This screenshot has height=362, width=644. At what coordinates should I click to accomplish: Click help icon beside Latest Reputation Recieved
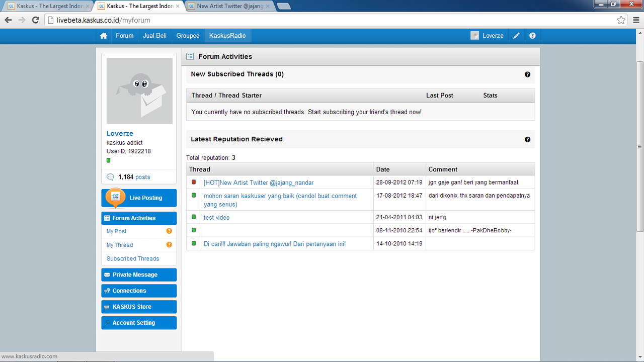[527, 139]
